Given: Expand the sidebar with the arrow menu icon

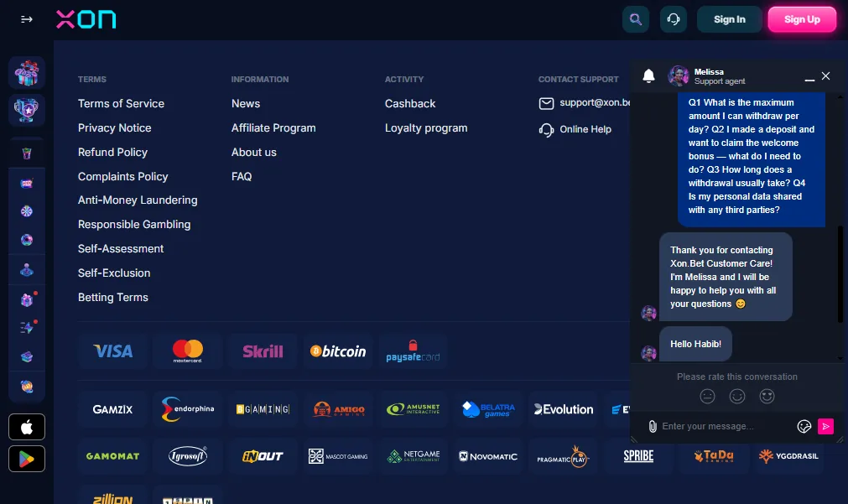Looking at the screenshot, I should pos(27,19).
